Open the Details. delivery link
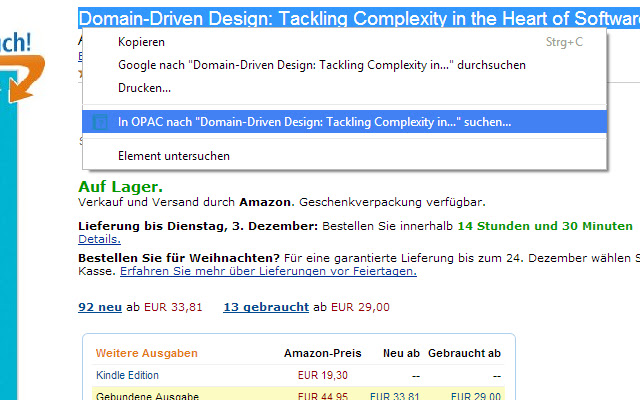The image size is (640, 400). [99, 239]
